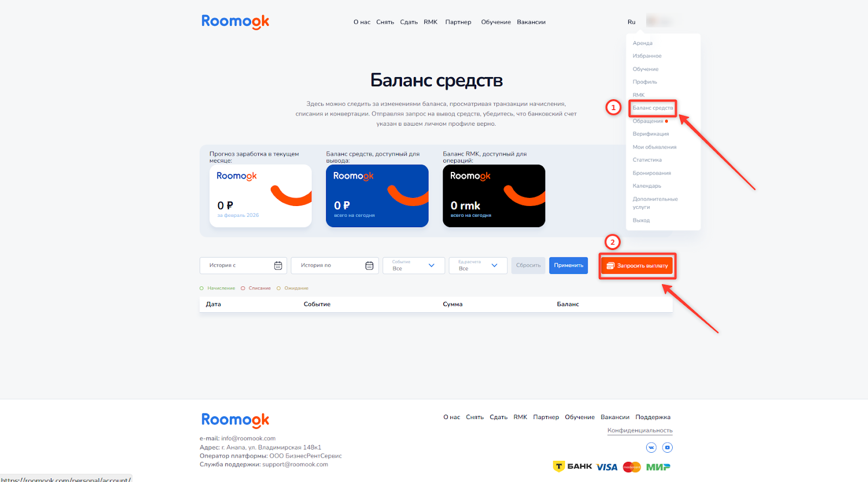Image resolution: width=868 pixels, height=482 pixels.
Task: Click the Применить button
Action: click(x=569, y=266)
